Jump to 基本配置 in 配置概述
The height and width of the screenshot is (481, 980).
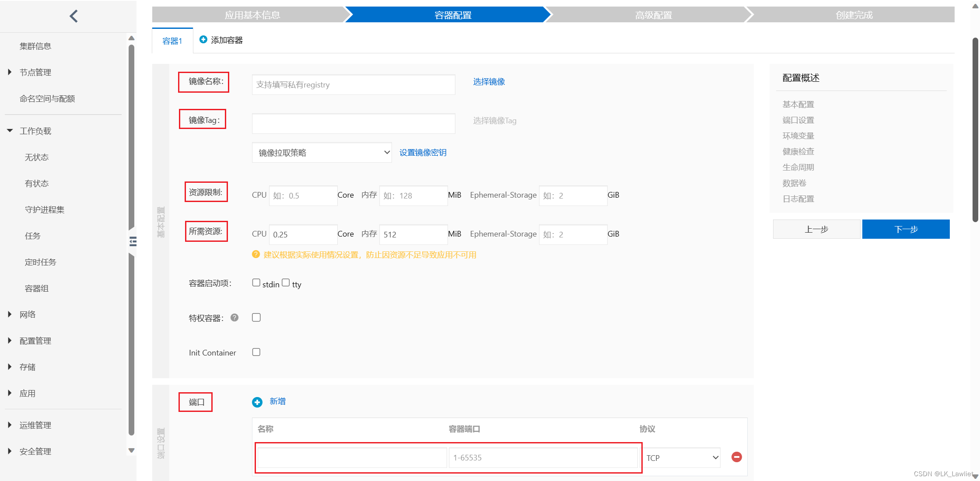point(798,104)
